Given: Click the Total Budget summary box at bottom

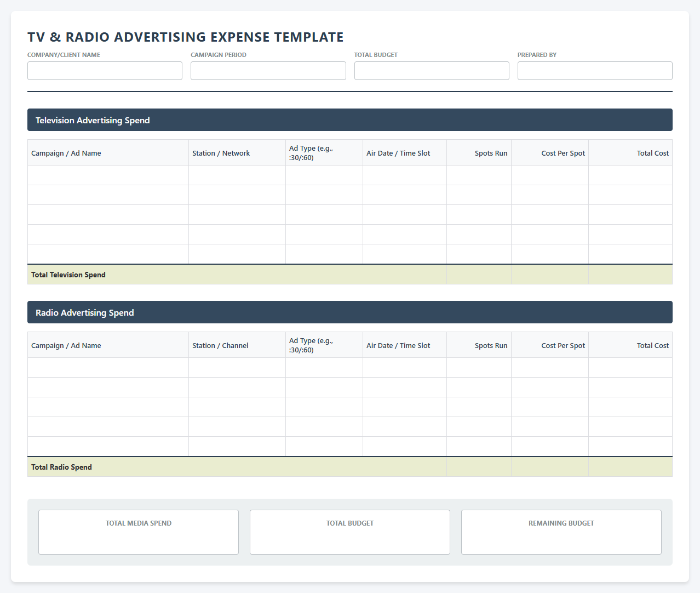Looking at the screenshot, I should (350, 532).
